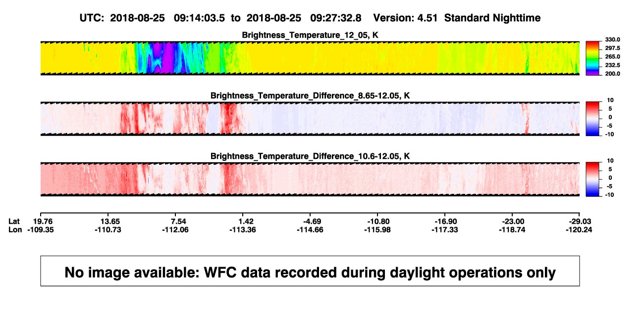Click the 10.6-12.05 difference image strip
Viewport: 644px width, 330px height.
[310, 180]
